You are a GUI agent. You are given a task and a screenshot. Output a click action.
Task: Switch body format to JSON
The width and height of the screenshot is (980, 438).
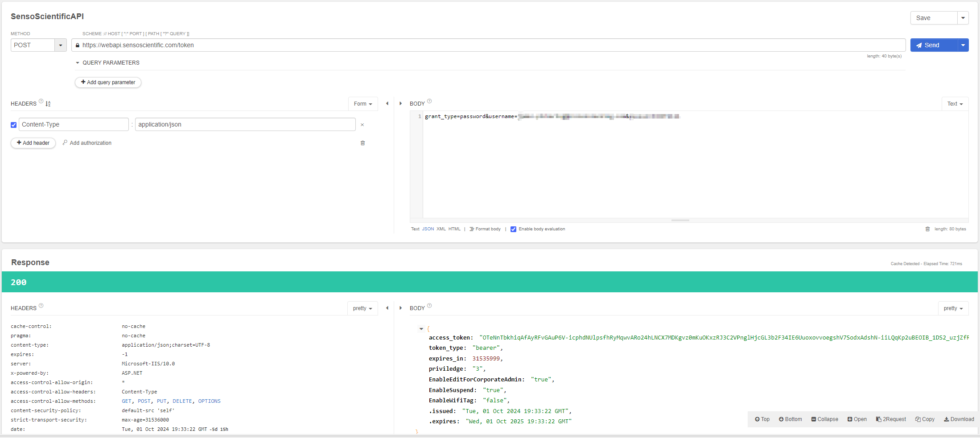click(x=428, y=229)
